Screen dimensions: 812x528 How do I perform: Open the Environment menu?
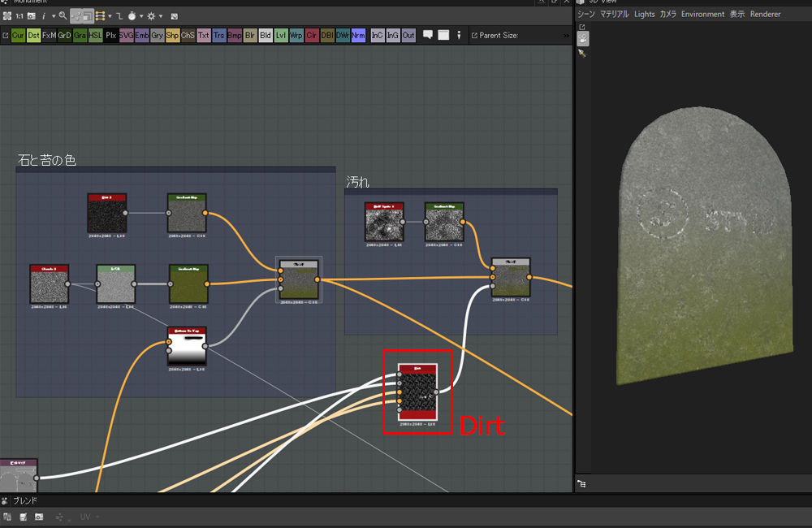pyautogui.click(x=702, y=14)
